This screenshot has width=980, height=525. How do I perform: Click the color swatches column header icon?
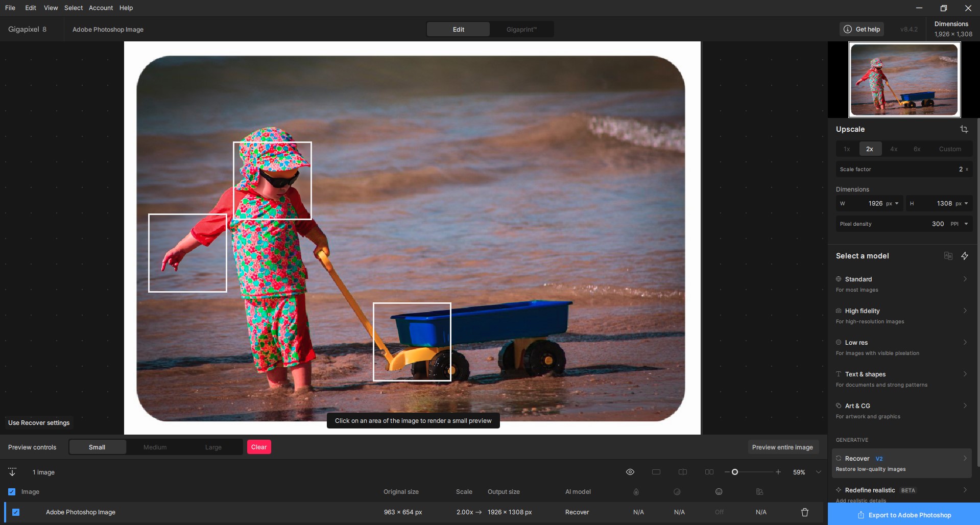pyautogui.click(x=759, y=492)
